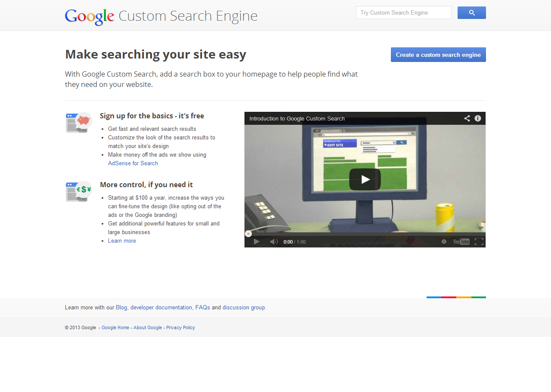Click the Get fast and relevant search results bullet
Screen dimensions: 551x392
point(152,129)
